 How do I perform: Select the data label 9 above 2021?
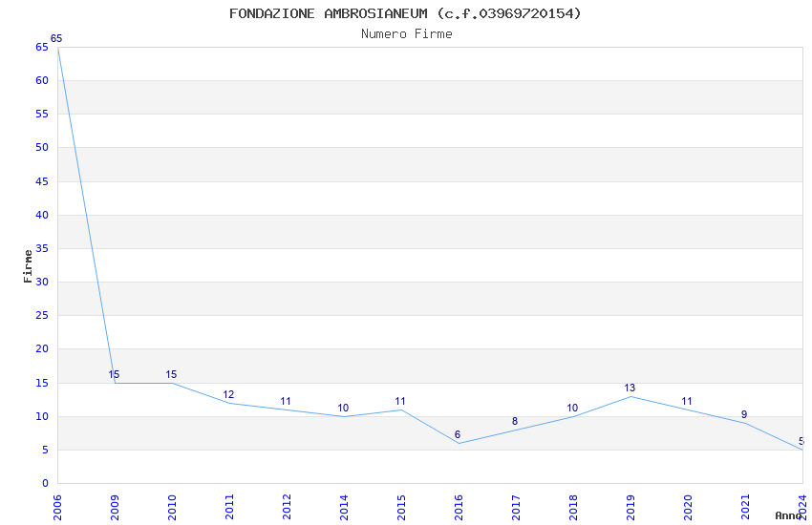click(744, 415)
